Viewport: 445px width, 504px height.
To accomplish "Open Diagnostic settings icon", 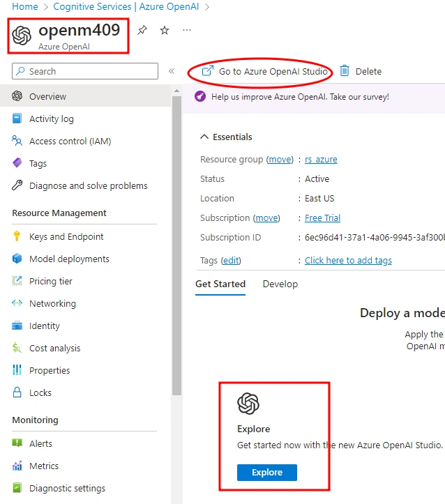I will click(17, 487).
